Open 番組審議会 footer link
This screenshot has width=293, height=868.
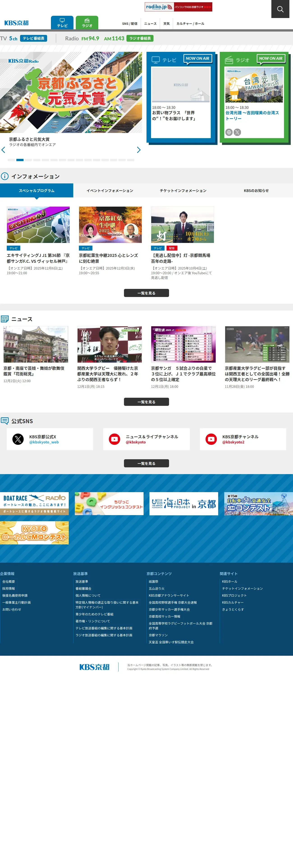(83, 589)
